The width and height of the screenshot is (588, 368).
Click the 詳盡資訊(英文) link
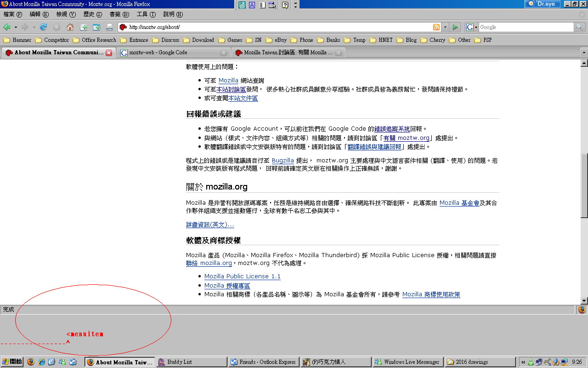(x=210, y=224)
